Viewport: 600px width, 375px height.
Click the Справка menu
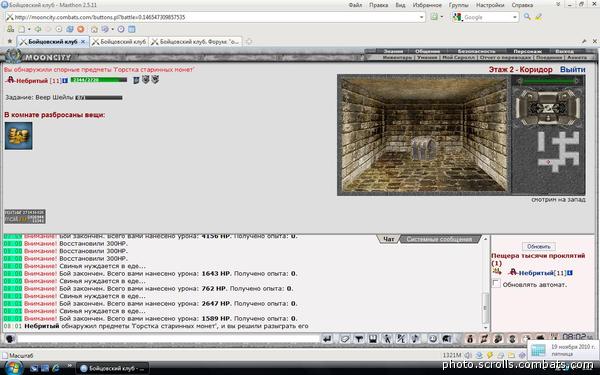click(x=522, y=5)
